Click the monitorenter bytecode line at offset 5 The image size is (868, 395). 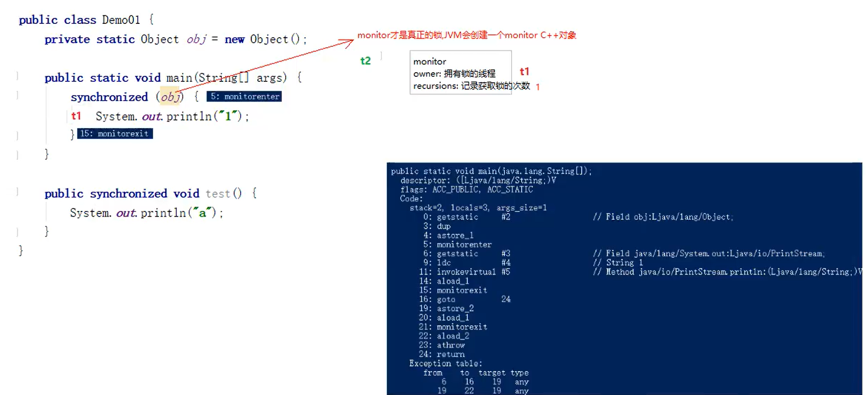click(458, 245)
